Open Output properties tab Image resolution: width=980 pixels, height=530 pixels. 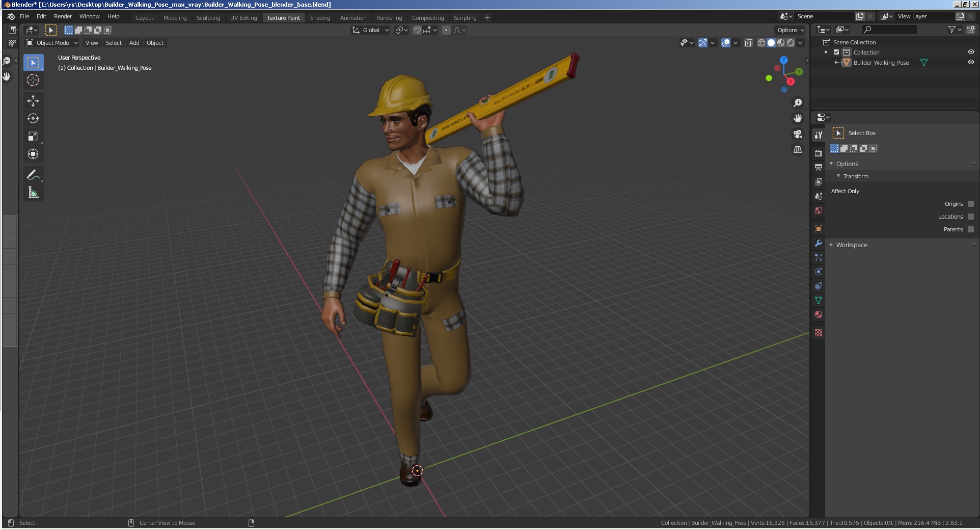point(819,167)
